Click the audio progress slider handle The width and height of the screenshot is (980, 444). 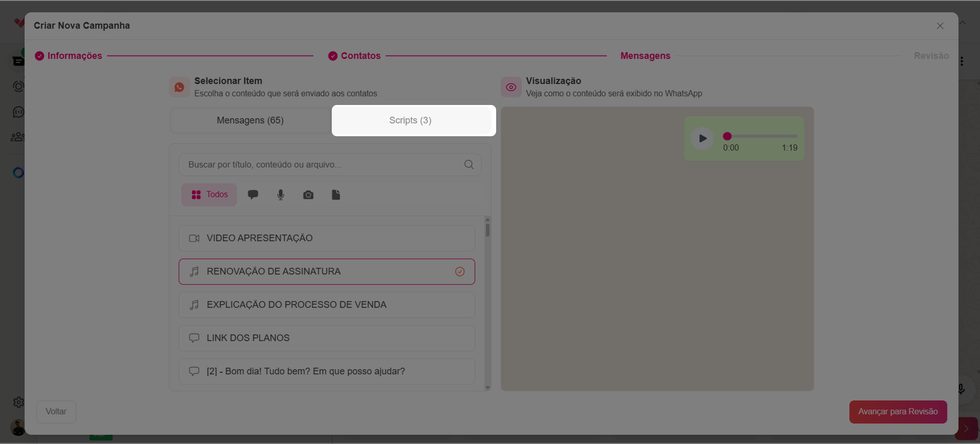click(x=727, y=136)
